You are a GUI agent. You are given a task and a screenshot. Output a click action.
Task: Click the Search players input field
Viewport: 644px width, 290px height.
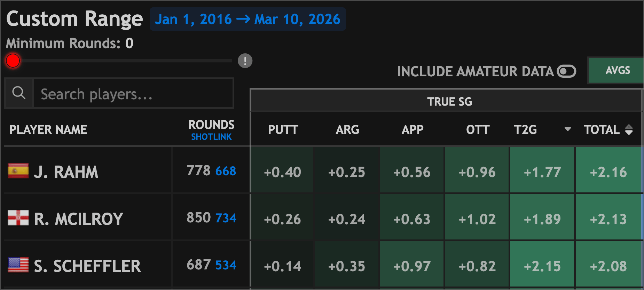(x=133, y=94)
